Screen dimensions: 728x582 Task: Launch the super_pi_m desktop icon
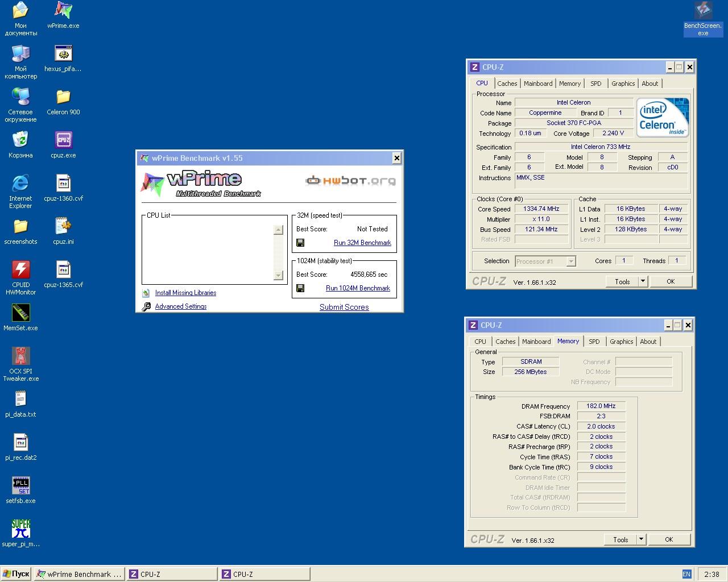[x=20, y=534]
